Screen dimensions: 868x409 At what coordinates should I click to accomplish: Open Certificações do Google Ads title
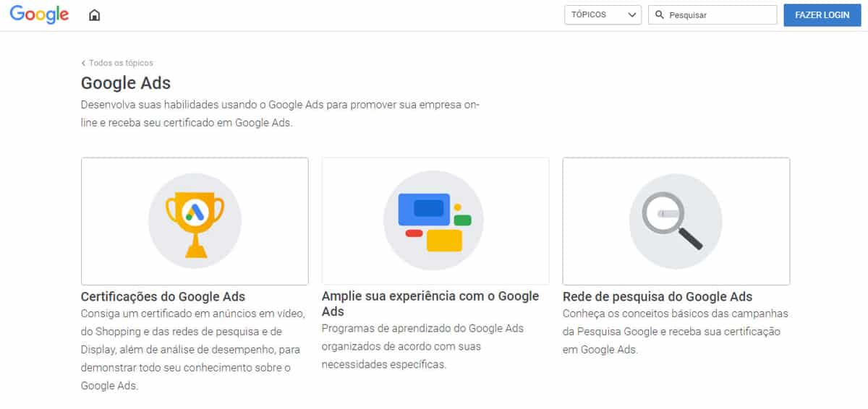point(163,296)
